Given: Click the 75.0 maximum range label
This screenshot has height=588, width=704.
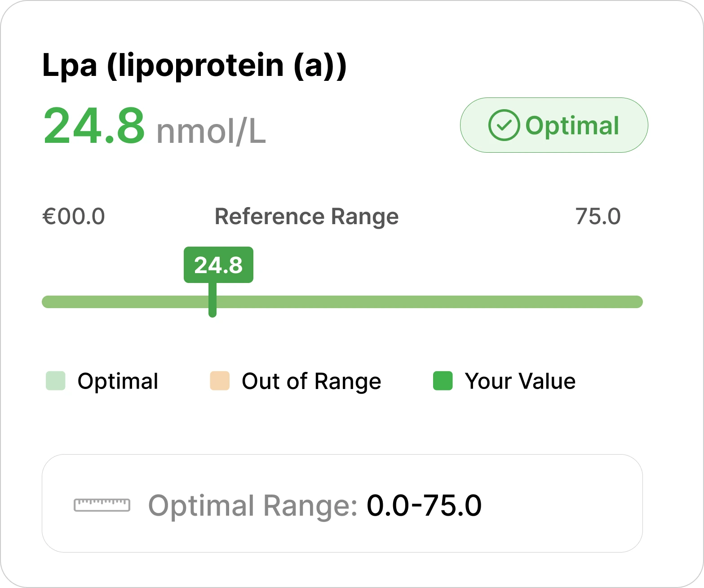Looking at the screenshot, I should 598,217.
